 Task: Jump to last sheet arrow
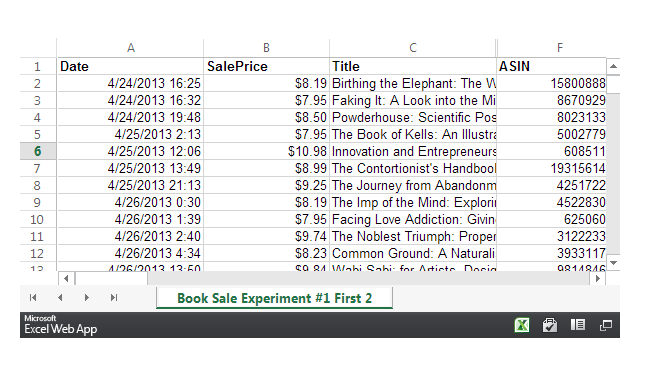(114, 297)
